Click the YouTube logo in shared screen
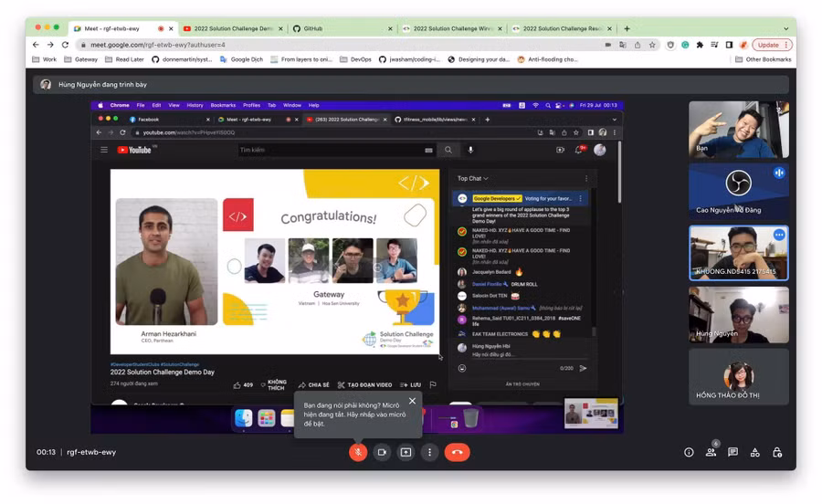Screen dimensions: 822x504 tap(134, 150)
